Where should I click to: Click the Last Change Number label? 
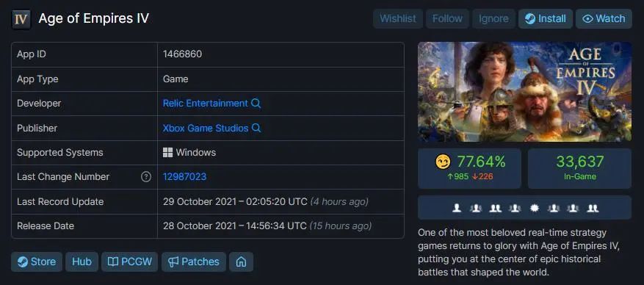[63, 177]
